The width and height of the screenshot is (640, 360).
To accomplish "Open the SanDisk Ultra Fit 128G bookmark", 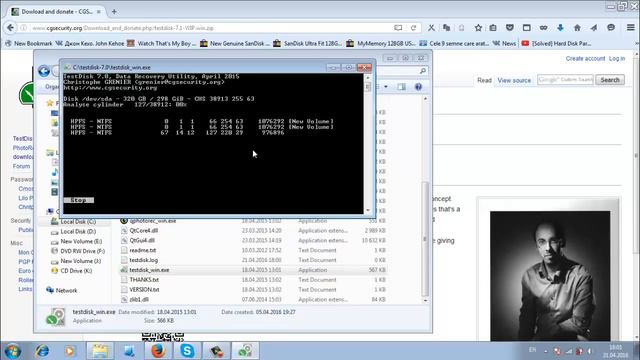I will point(308,43).
